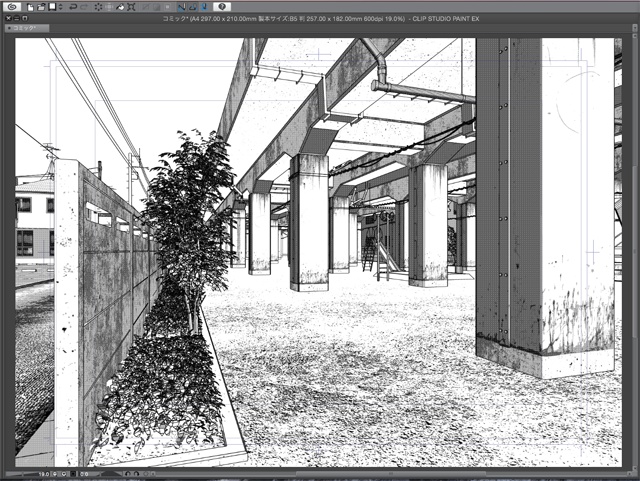The width and height of the screenshot is (640, 481).
Task: Toggle Snap to Special Ruler
Action: tap(193, 7)
